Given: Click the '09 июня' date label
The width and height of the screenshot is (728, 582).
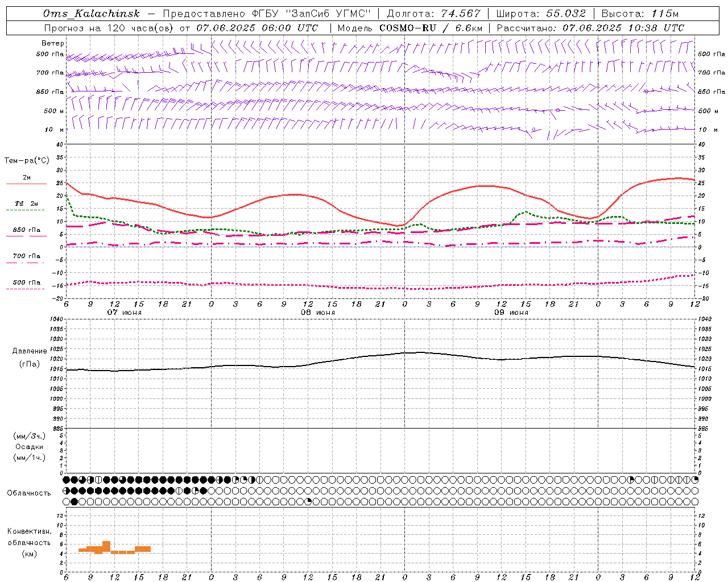Looking at the screenshot, I should [511, 313].
